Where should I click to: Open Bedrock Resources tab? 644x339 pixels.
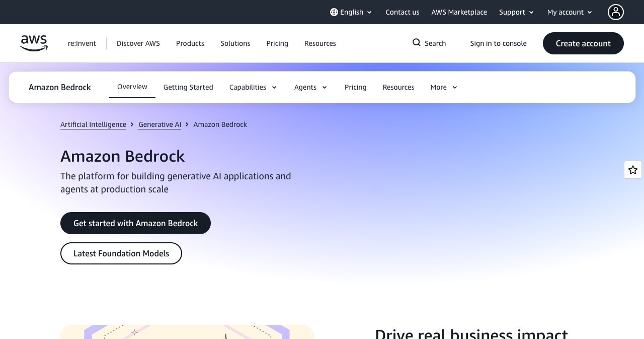[x=398, y=87]
